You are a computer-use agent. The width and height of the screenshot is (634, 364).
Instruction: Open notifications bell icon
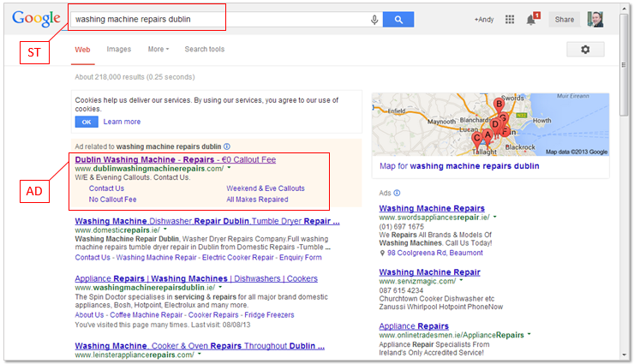pyautogui.click(x=531, y=21)
